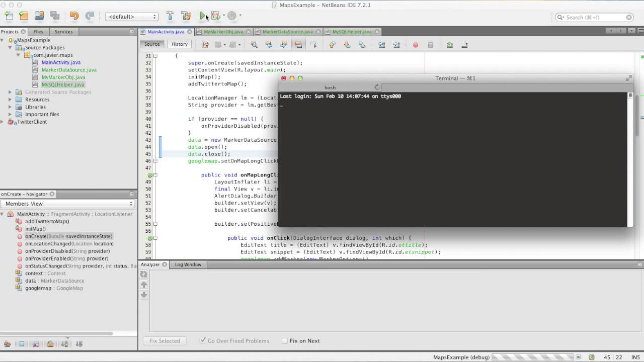
Task: Toggle Sort by Name navigator icon
Action: click(x=64, y=344)
